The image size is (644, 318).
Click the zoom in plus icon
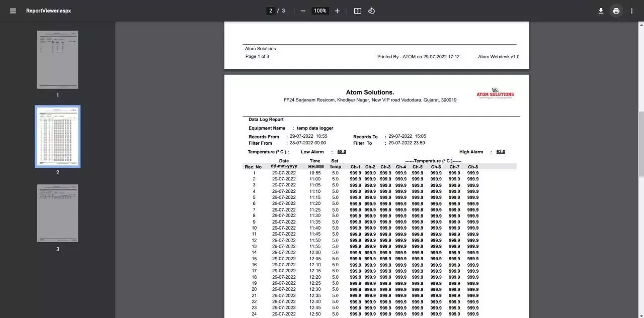point(337,11)
